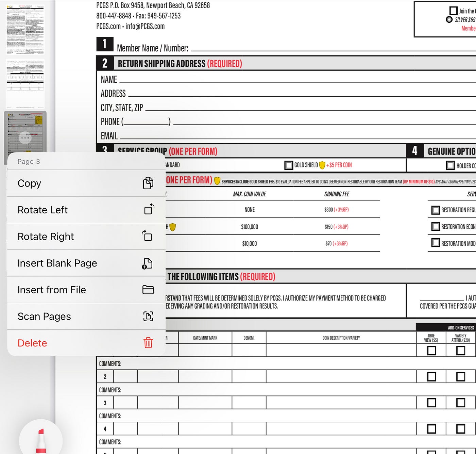Click the $300 grading fee text
Image resolution: width=476 pixels, height=454 pixels.
click(x=328, y=210)
